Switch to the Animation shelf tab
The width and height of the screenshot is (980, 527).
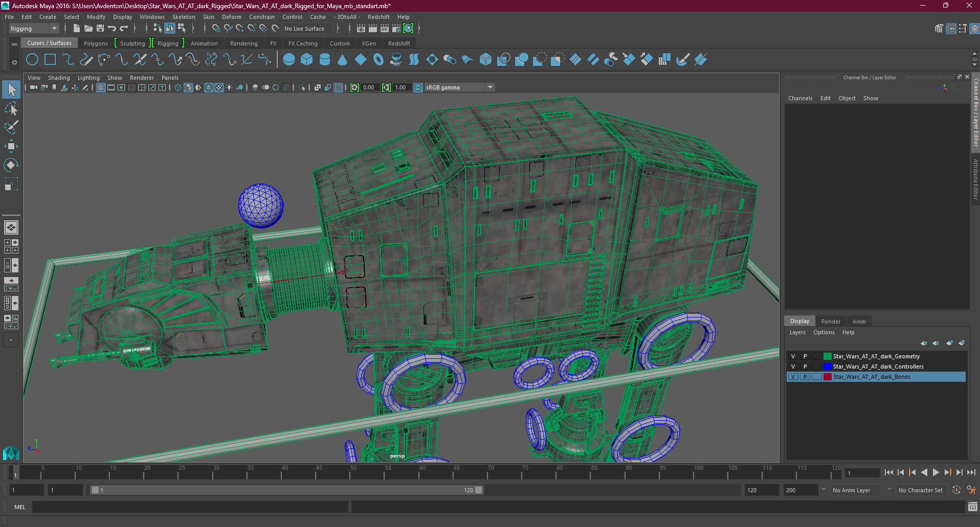coord(204,43)
